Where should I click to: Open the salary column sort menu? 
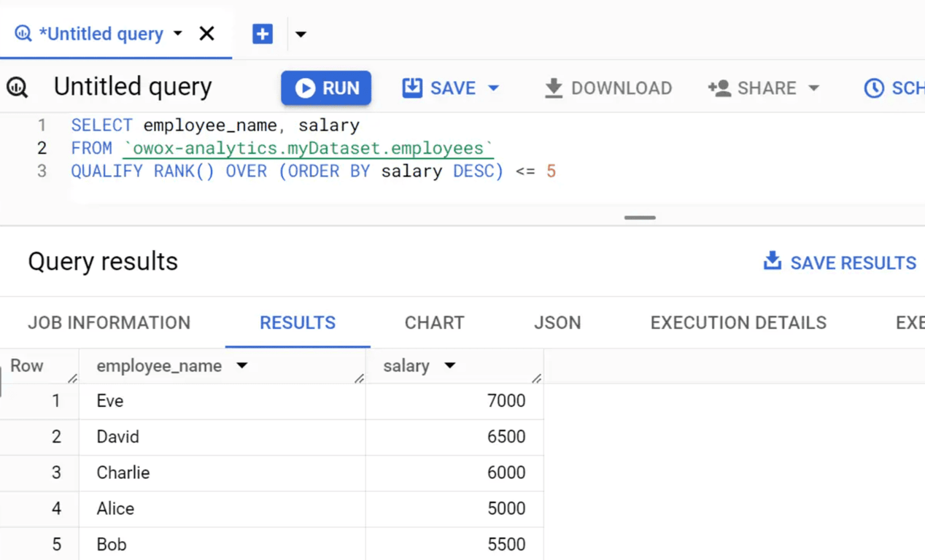(450, 366)
